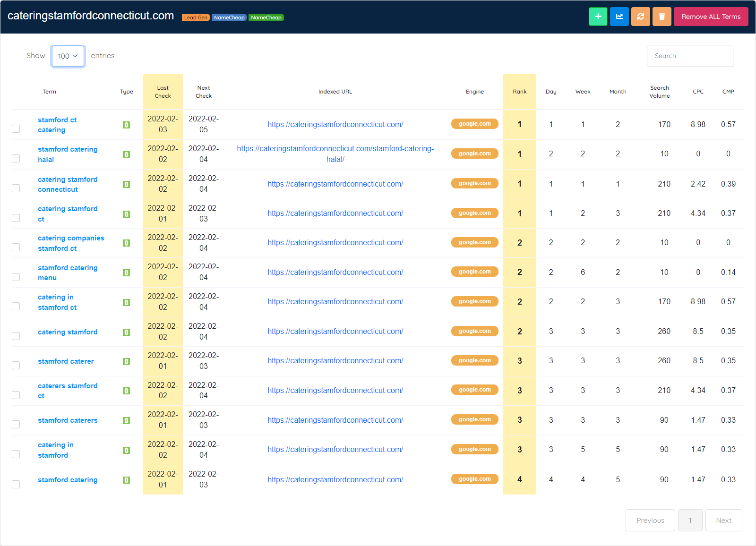Check the 'stamford caterers' row checkbox

tap(16, 424)
